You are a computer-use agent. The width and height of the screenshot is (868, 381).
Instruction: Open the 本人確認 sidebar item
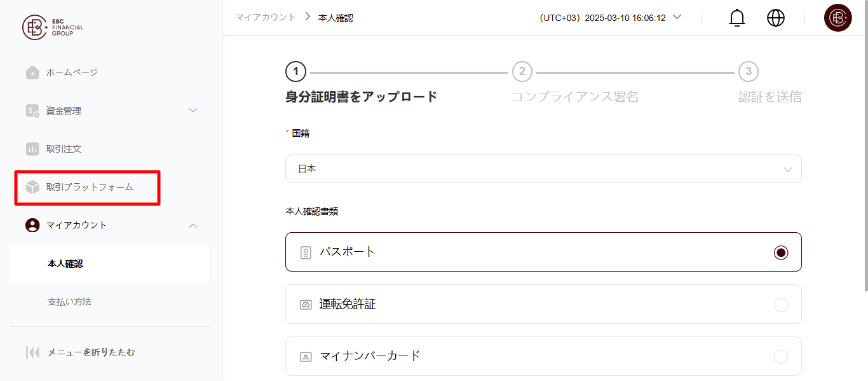point(67,263)
